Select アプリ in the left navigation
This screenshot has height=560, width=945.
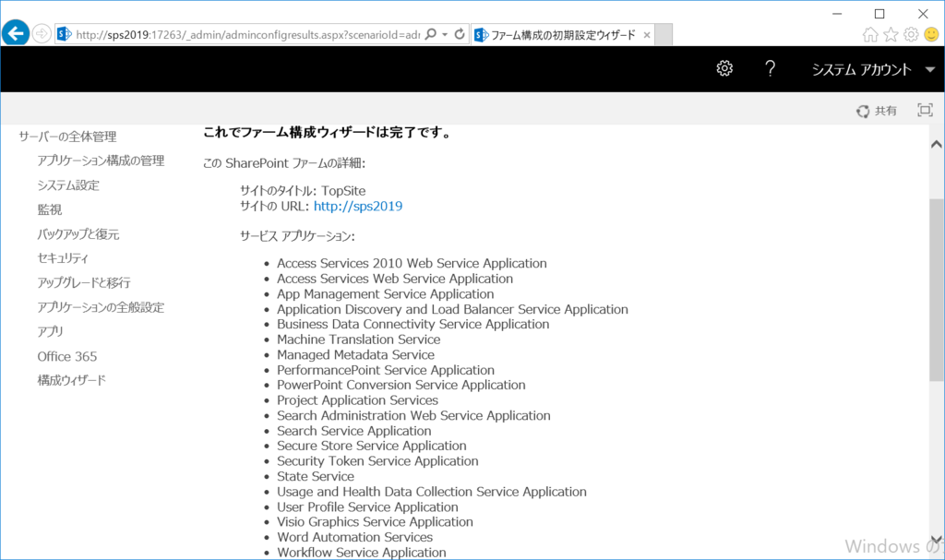[x=50, y=331]
